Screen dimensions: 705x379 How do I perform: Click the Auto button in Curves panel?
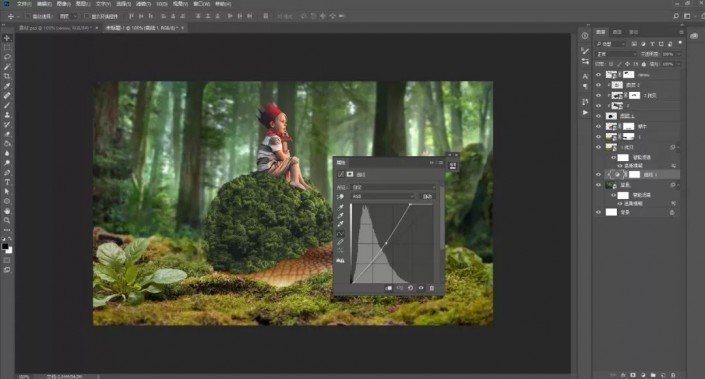click(427, 196)
